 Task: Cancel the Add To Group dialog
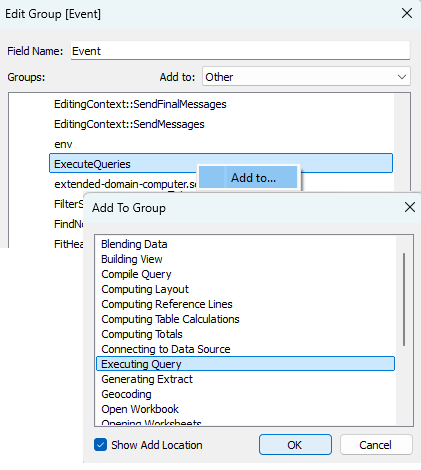[376, 445]
